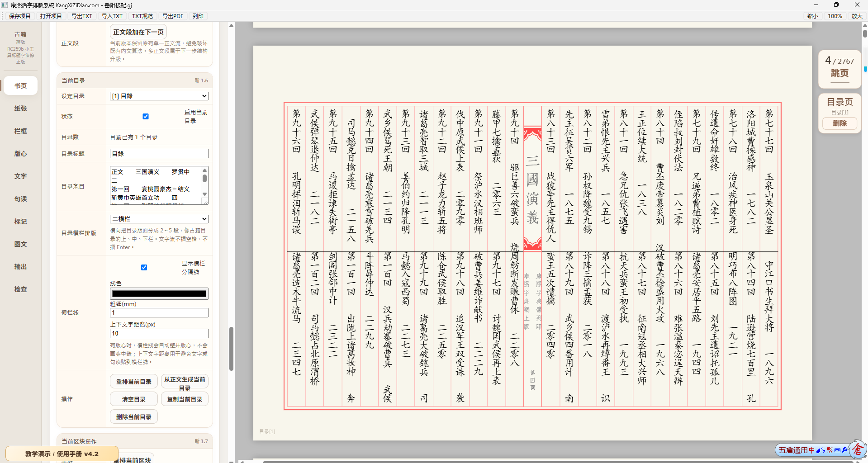Click the 复制当前目录 button
Screen dimensions: 868x463
185,399
